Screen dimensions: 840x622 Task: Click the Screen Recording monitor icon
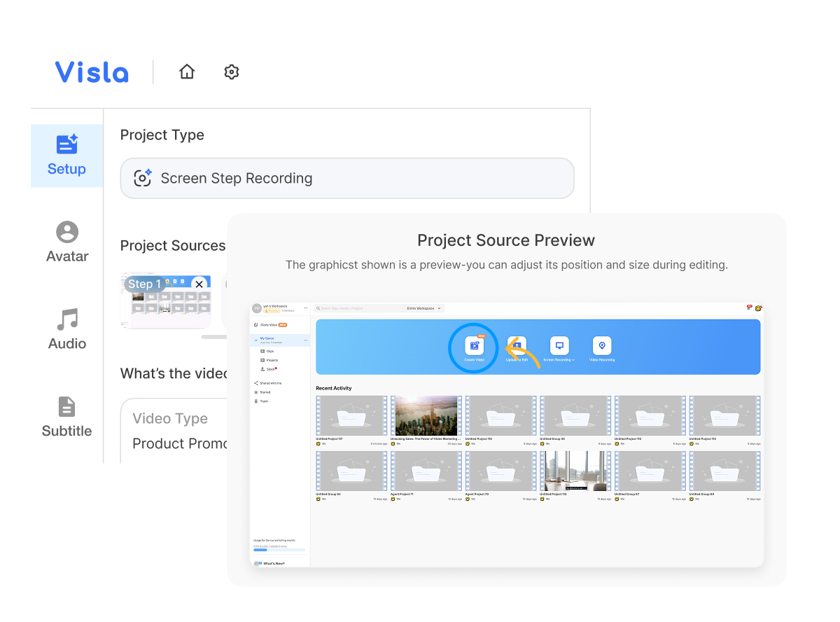coord(560,345)
